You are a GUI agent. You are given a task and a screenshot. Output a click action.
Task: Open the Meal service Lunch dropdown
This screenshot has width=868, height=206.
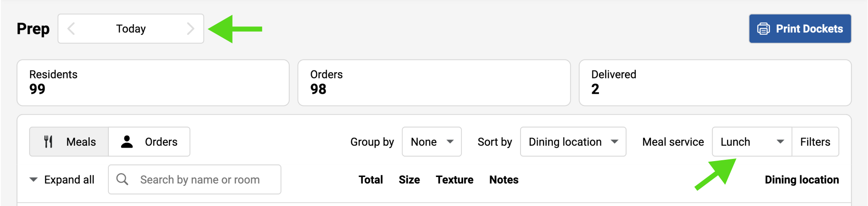click(752, 142)
